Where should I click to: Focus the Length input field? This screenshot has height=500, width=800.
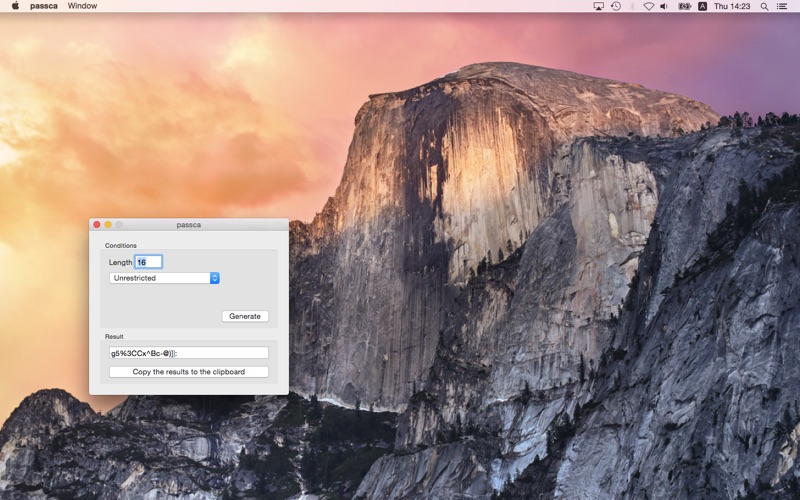pyautogui.click(x=148, y=262)
